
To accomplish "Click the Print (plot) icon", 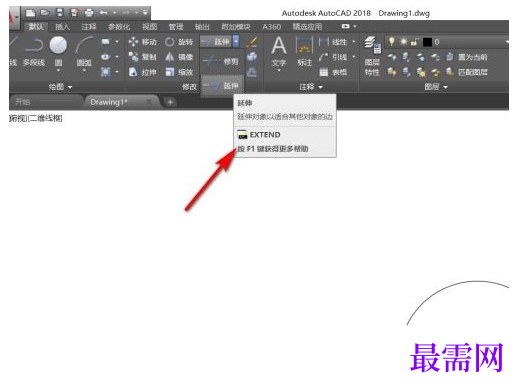I will tap(89, 13).
